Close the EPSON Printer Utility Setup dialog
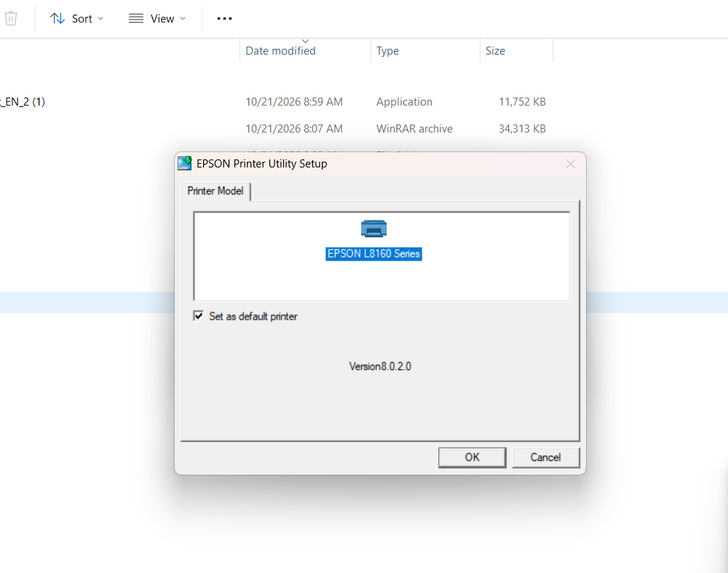Viewport: 728px width, 573px height. (x=571, y=164)
